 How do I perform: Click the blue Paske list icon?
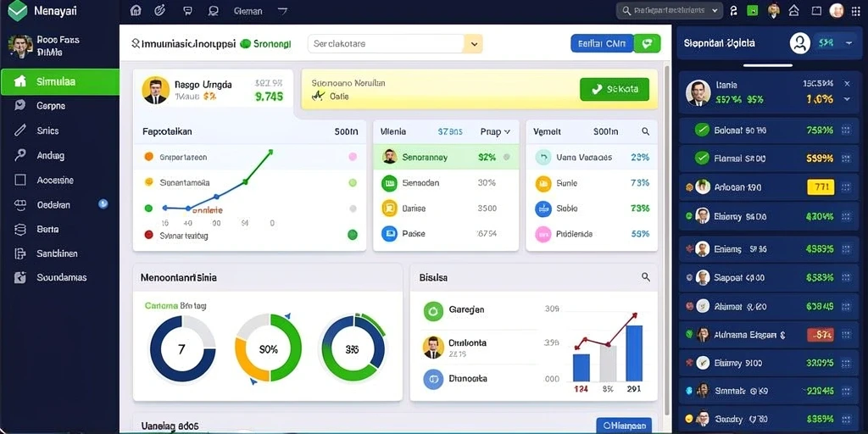(389, 234)
